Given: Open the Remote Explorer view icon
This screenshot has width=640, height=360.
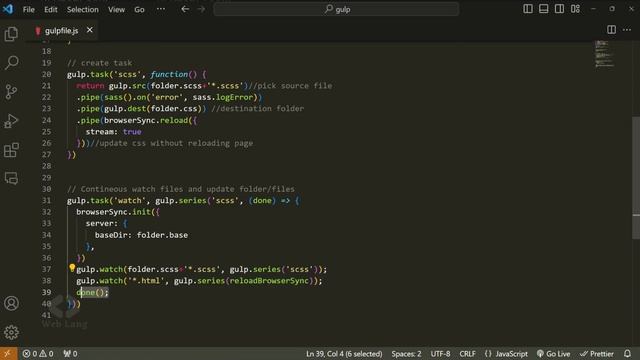Looking at the screenshot, I should [11, 178].
